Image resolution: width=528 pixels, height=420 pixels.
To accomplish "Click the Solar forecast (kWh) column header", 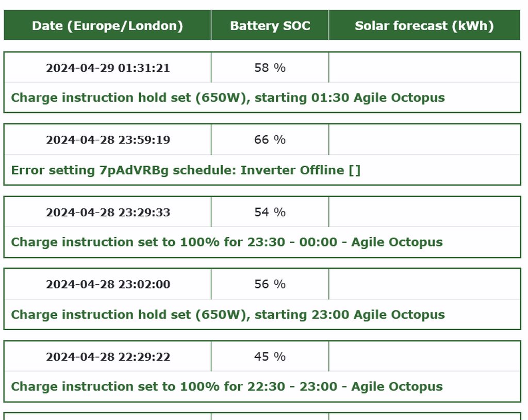I will click(x=424, y=26).
